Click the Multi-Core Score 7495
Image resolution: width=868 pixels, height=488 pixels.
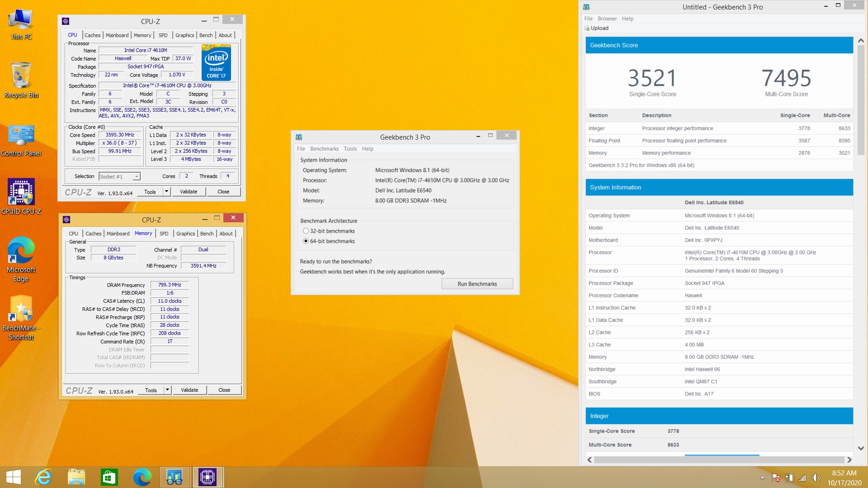pyautogui.click(x=787, y=78)
